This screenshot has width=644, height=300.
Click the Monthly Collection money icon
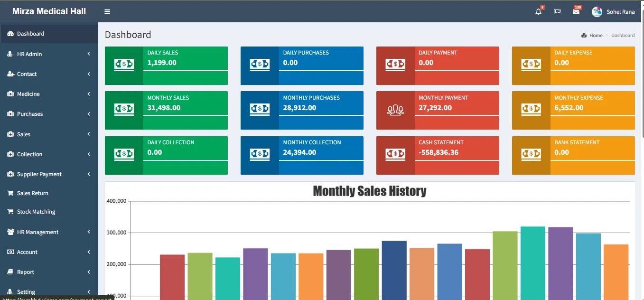(260, 154)
